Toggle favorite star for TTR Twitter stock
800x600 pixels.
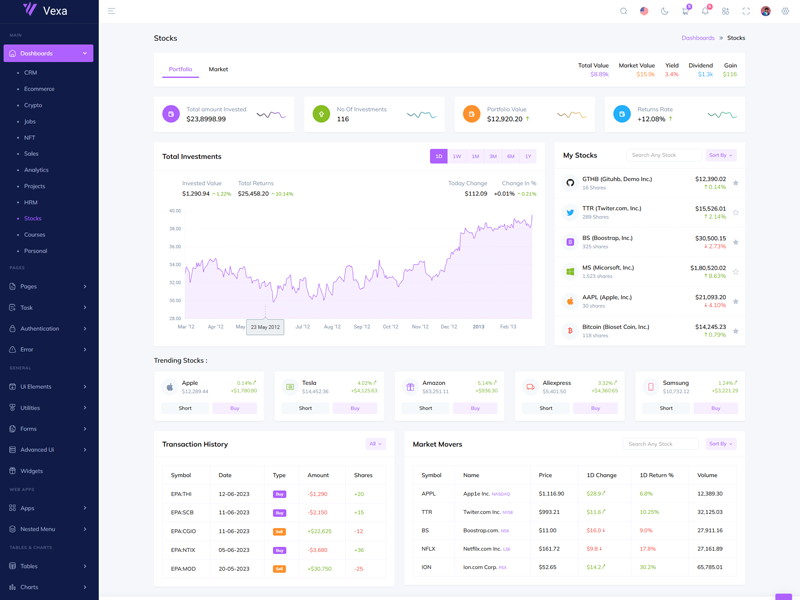tap(736, 213)
